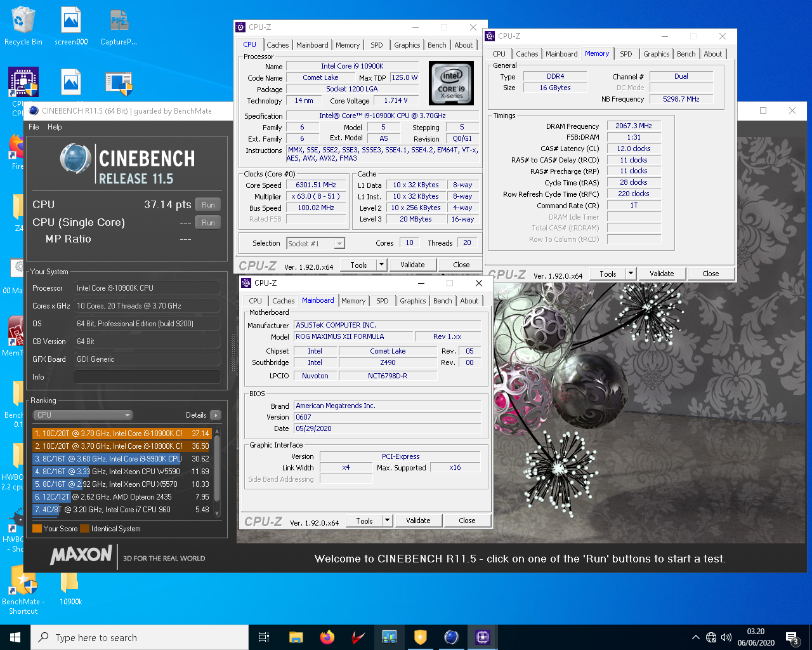Switch to Cinebench via taskbar sphere icon
Image resolution: width=812 pixels, height=650 pixels.
tap(451, 637)
